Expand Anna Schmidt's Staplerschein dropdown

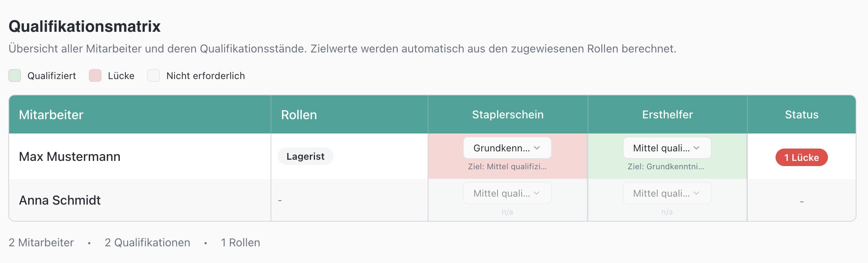pyautogui.click(x=507, y=193)
